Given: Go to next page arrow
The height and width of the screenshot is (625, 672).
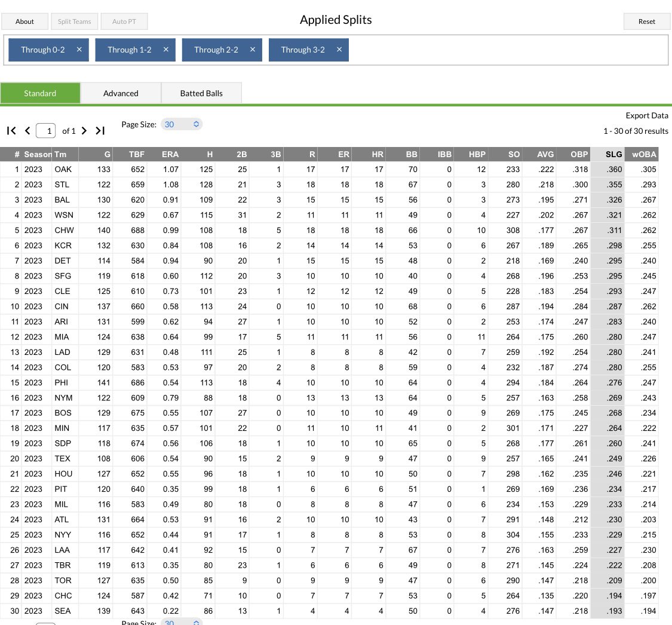Looking at the screenshot, I should pyautogui.click(x=84, y=131).
